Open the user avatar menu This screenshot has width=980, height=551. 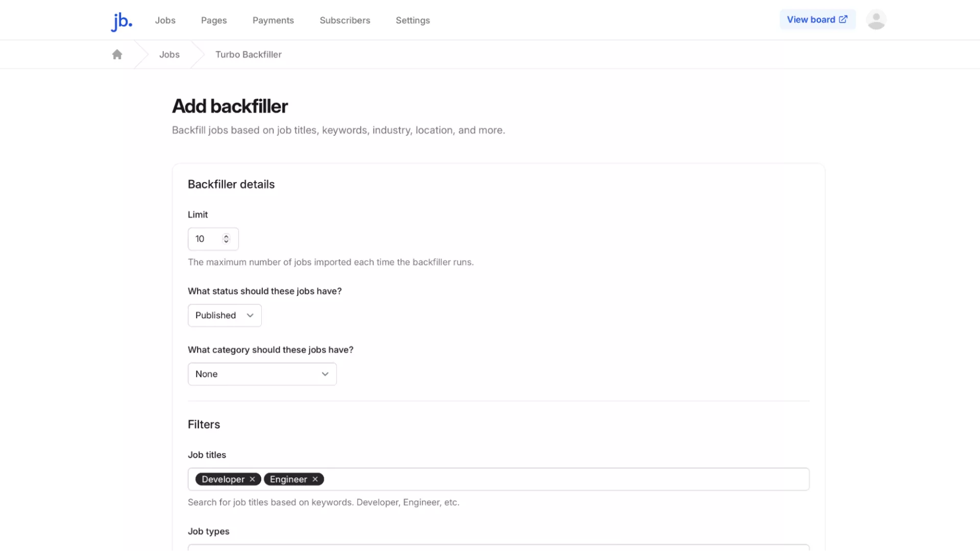(876, 20)
